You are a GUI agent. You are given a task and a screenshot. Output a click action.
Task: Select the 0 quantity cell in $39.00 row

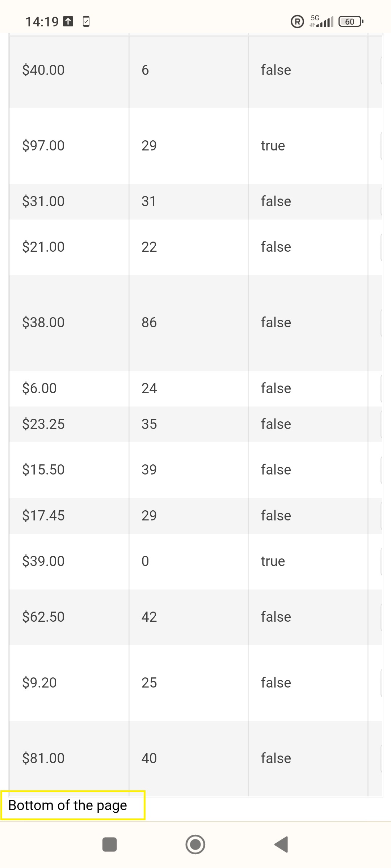point(145,561)
